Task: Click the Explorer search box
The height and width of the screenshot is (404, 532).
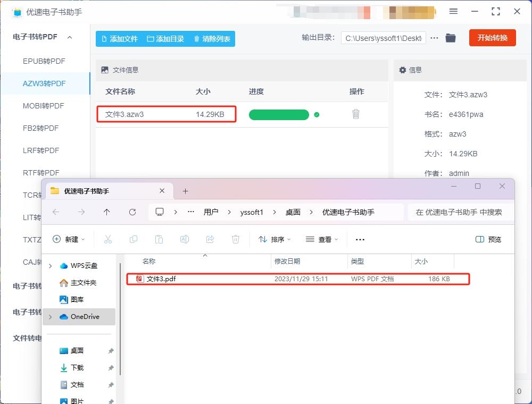Action: (x=460, y=212)
